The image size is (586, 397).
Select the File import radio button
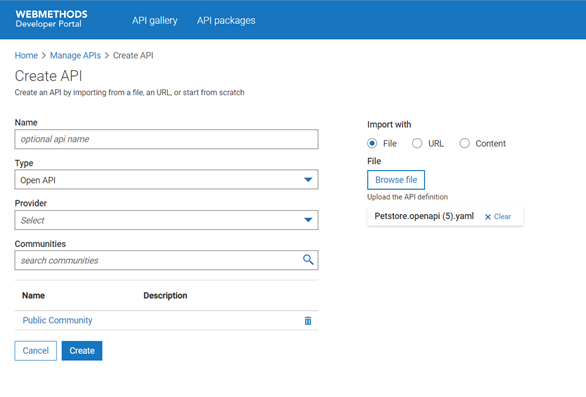[x=372, y=143]
